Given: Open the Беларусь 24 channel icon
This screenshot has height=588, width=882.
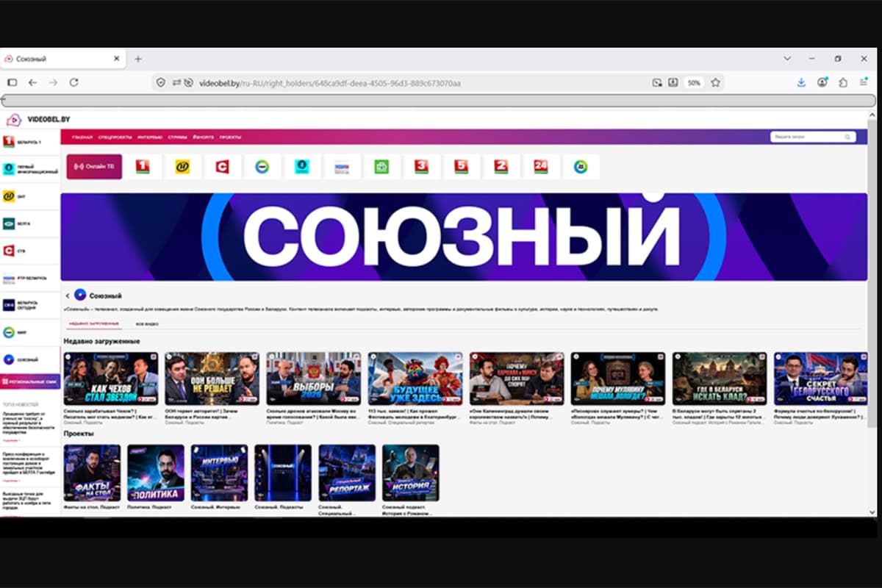Looking at the screenshot, I should [x=541, y=167].
